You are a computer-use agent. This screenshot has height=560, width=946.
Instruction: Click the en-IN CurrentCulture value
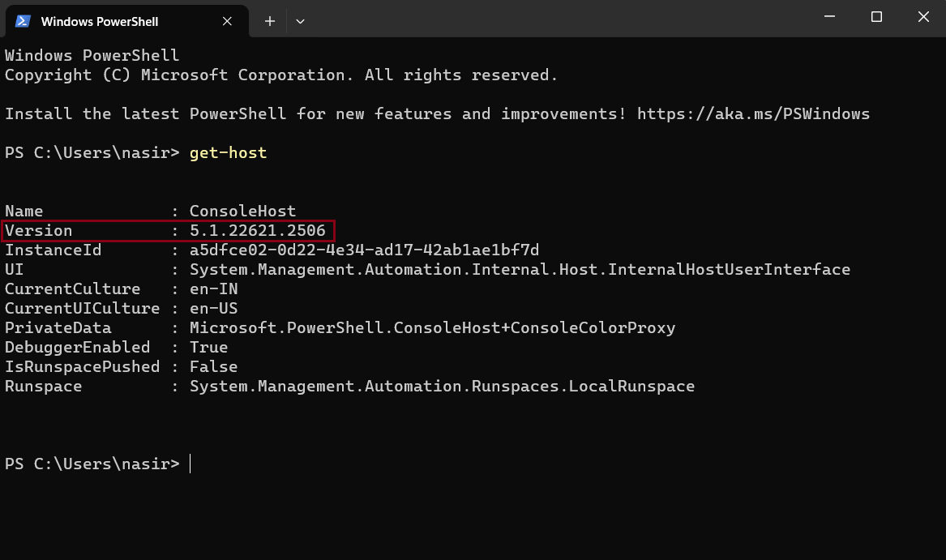click(x=213, y=289)
